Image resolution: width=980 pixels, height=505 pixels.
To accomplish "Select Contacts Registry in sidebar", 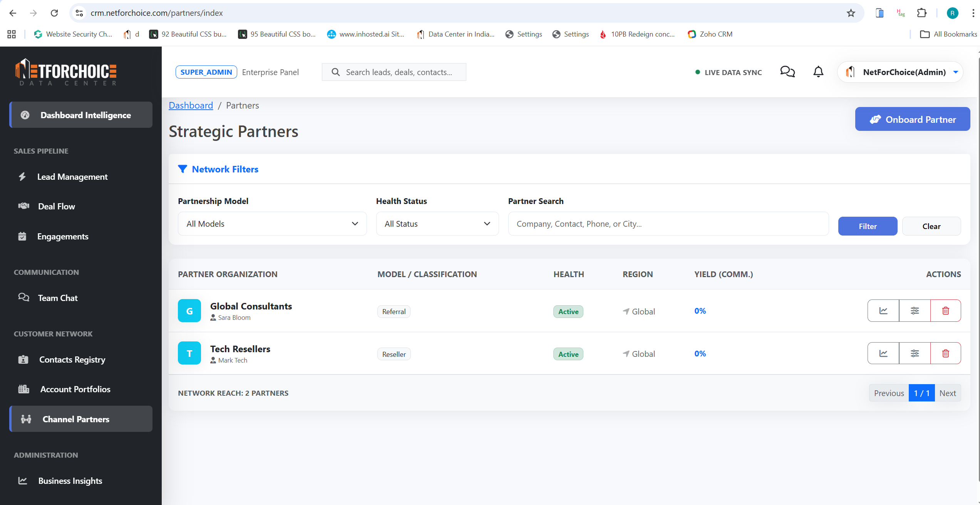I will (72, 360).
